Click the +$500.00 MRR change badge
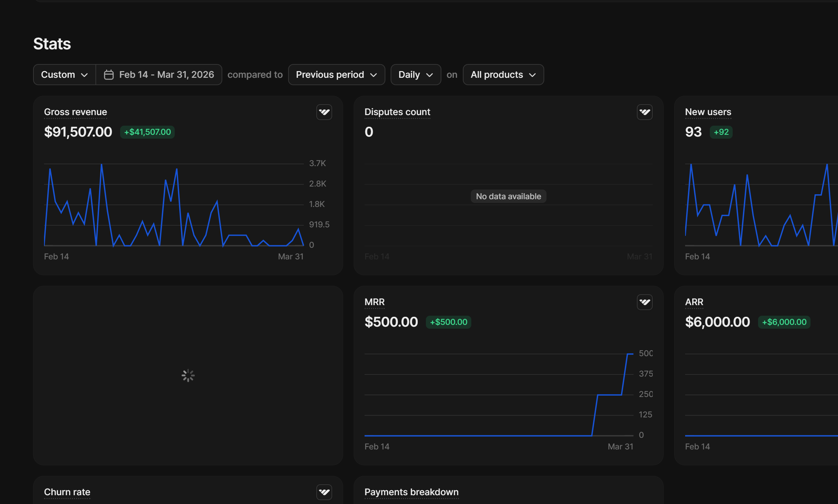The width and height of the screenshot is (838, 504). click(x=448, y=322)
